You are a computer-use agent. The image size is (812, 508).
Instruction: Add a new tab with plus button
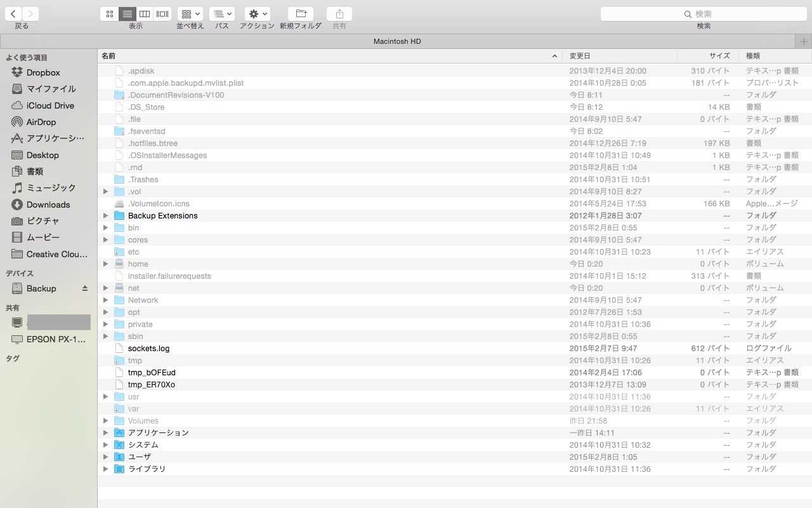click(804, 41)
